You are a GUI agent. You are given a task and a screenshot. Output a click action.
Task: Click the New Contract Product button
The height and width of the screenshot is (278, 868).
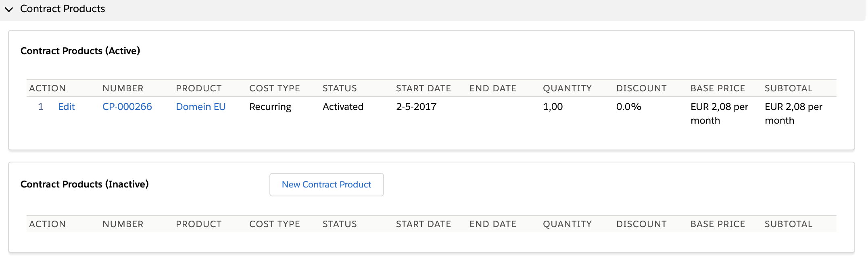[x=326, y=185]
